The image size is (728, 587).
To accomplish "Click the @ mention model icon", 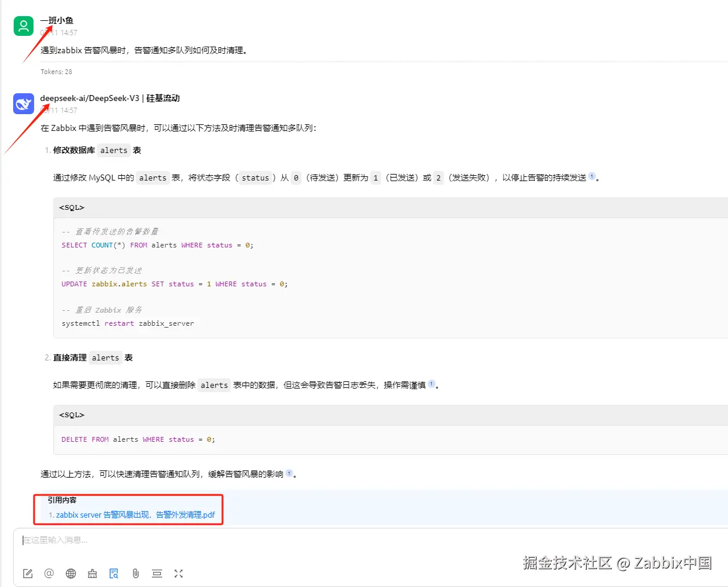I will pyautogui.click(x=49, y=573).
